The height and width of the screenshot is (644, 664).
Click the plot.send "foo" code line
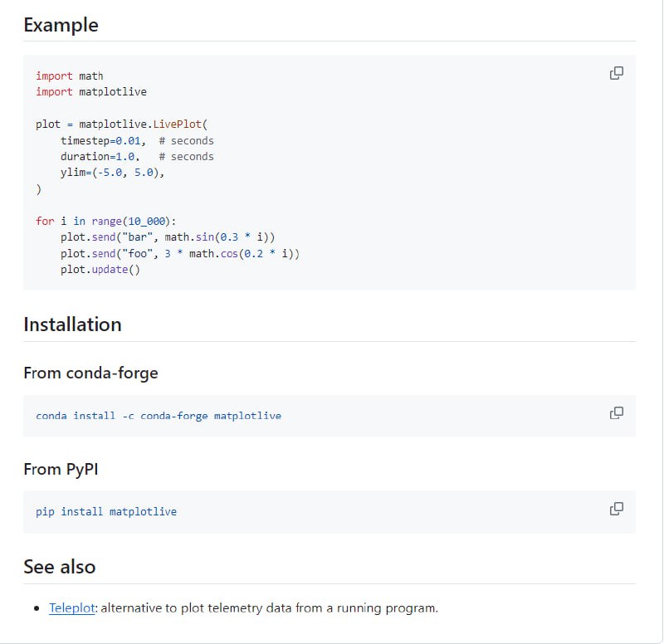179,253
